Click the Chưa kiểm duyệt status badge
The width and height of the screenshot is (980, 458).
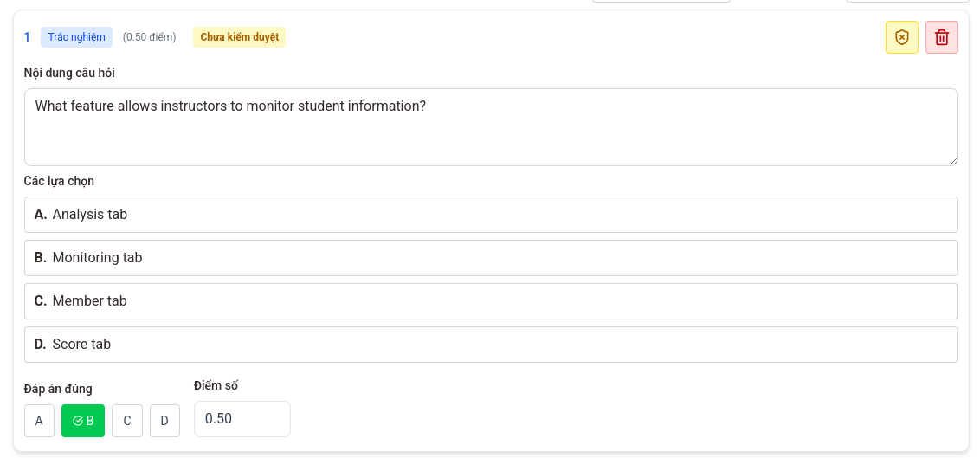point(239,37)
